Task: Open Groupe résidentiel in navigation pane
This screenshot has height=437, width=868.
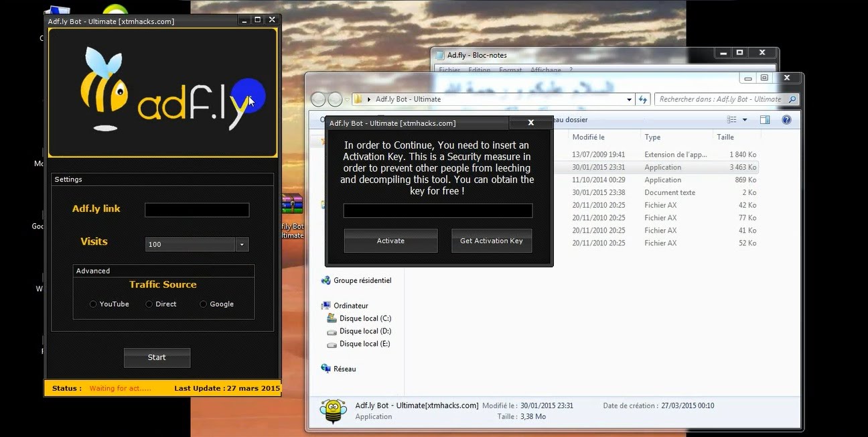Action: click(362, 281)
